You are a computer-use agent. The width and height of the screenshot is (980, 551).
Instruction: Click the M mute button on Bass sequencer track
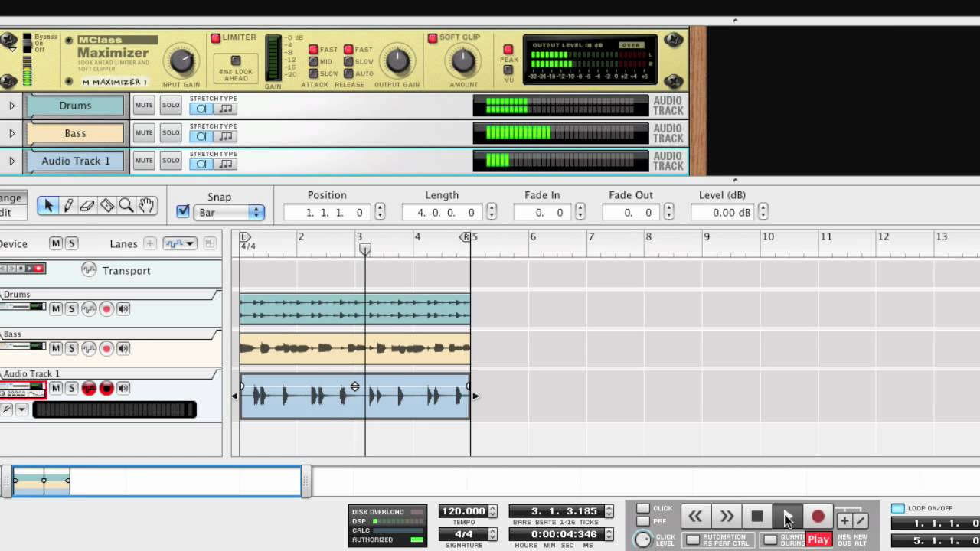[56, 349]
